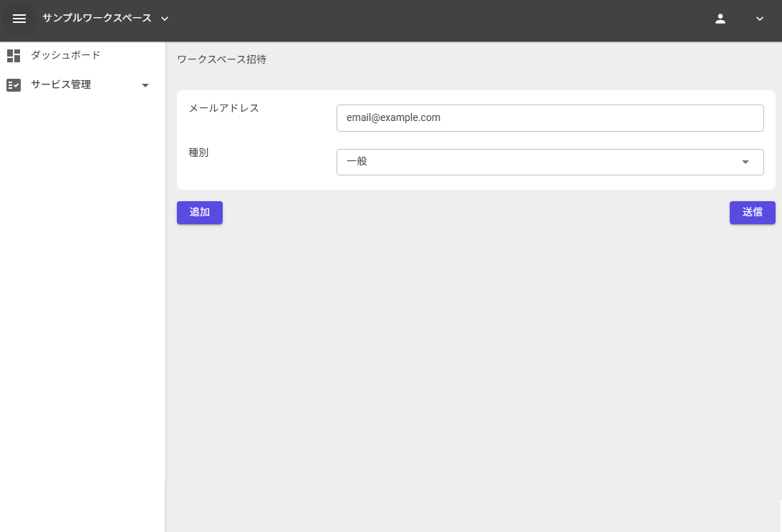This screenshot has width=782, height=532.
Task: Choose 一般 in the 種別 field
Action: click(x=550, y=162)
